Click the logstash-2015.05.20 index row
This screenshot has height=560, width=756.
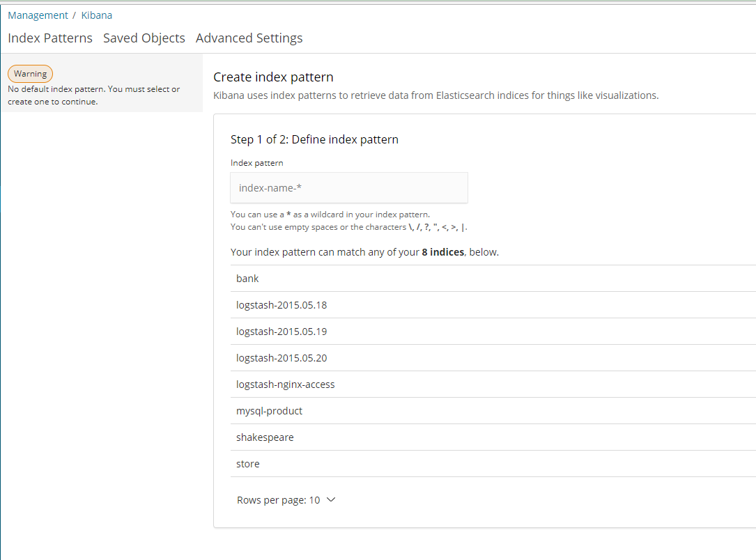tap(281, 358)
